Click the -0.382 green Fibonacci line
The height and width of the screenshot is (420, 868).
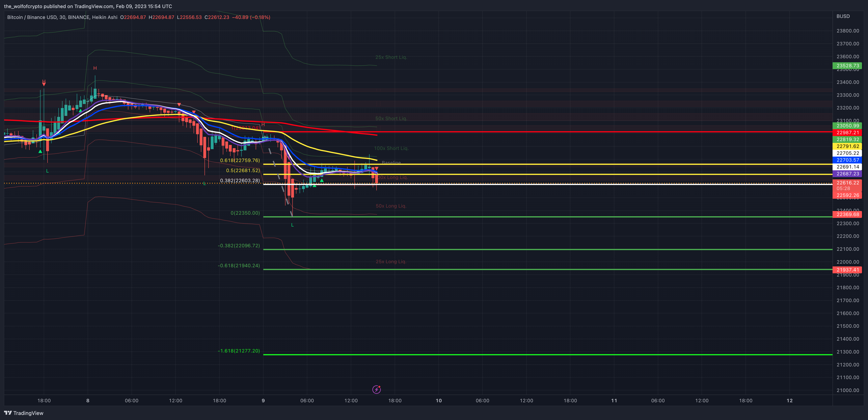coord(548,250)
